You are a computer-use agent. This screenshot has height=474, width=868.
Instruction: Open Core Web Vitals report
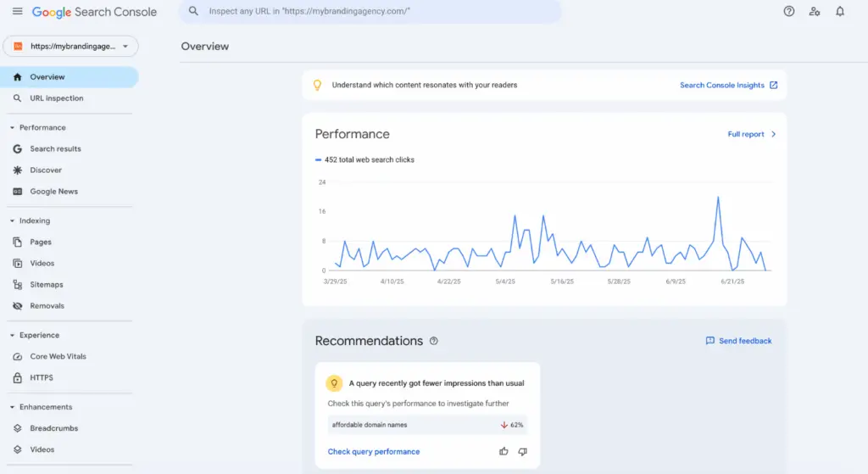70,357
